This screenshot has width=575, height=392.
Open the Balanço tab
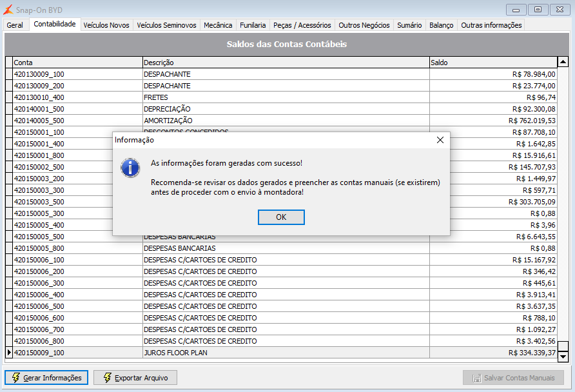pos(441,25)
